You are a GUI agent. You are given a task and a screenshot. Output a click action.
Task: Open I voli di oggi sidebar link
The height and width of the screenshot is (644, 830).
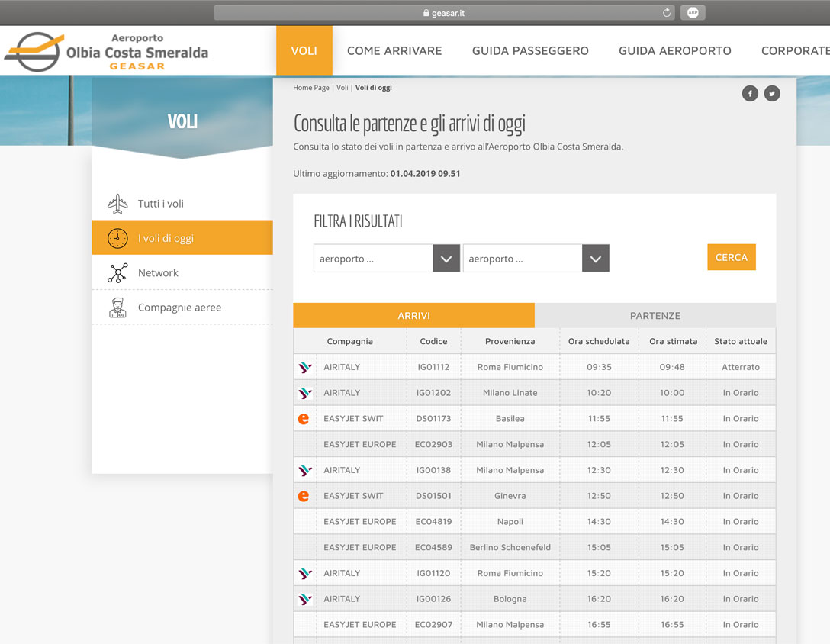pyautogui.click(x=182, y=238)
